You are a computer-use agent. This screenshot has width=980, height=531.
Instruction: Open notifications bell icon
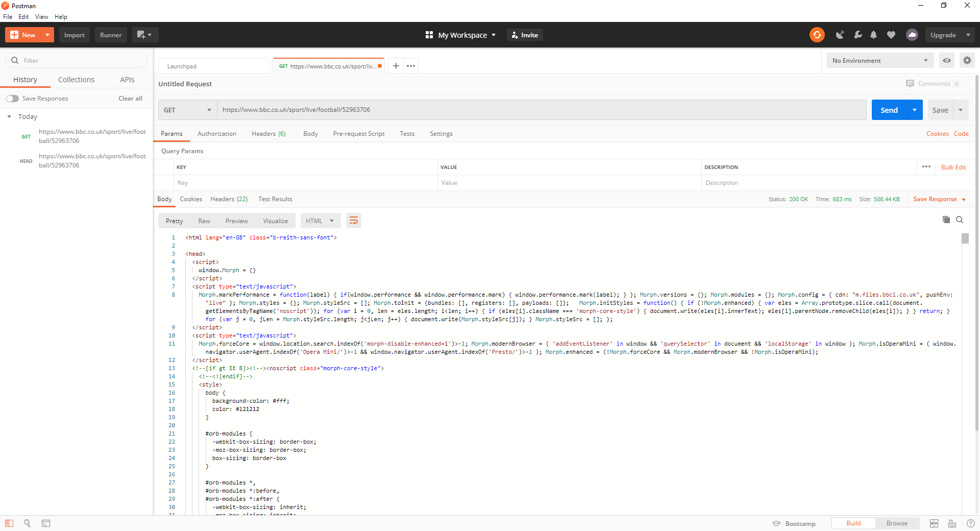(873, 35)
